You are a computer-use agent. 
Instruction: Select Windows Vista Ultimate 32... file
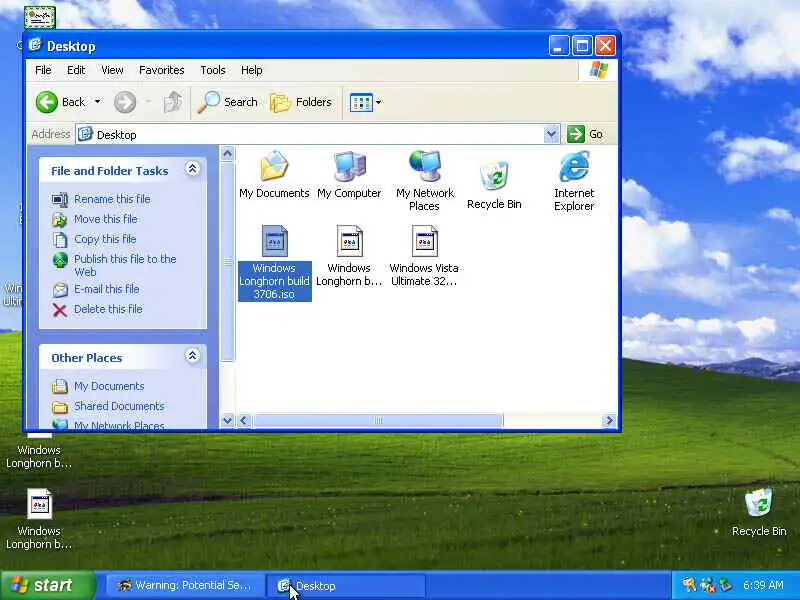point(424,256)
